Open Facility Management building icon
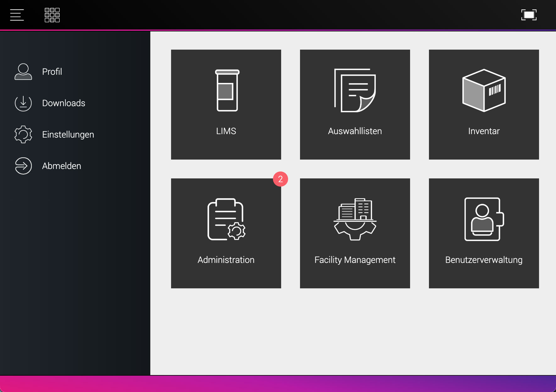The image size is (556, 392). [x=355, y=219]
